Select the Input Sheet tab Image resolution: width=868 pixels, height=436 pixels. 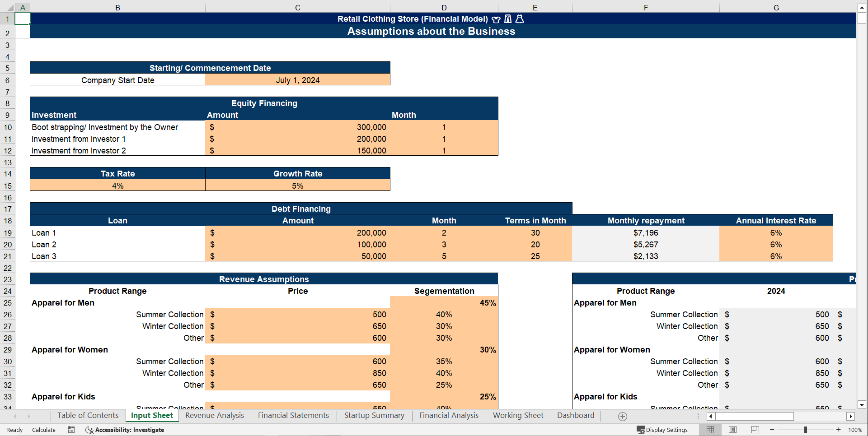click(x=152, y=415)
